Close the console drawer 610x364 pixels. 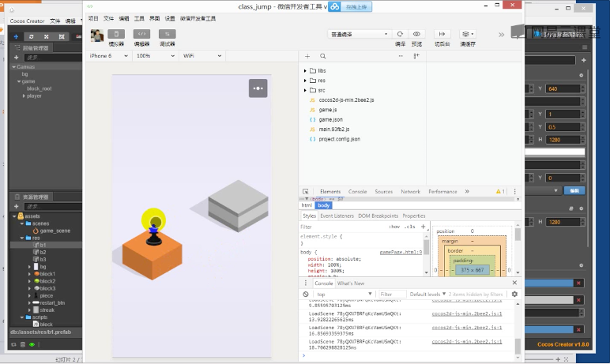tap(514, 283)
